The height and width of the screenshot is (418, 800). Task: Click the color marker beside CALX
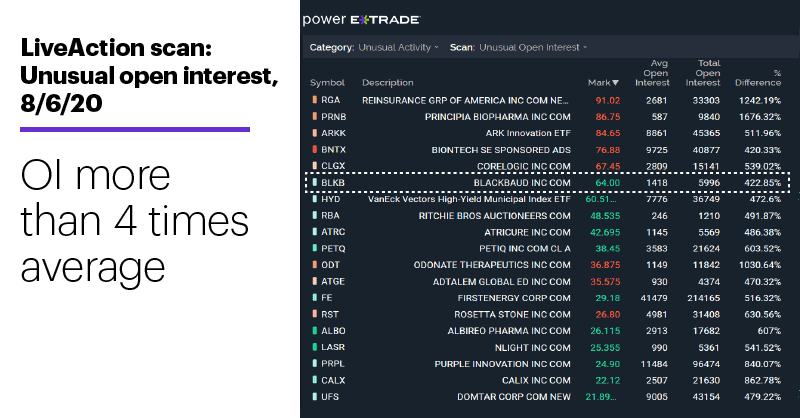coord(315,380)
